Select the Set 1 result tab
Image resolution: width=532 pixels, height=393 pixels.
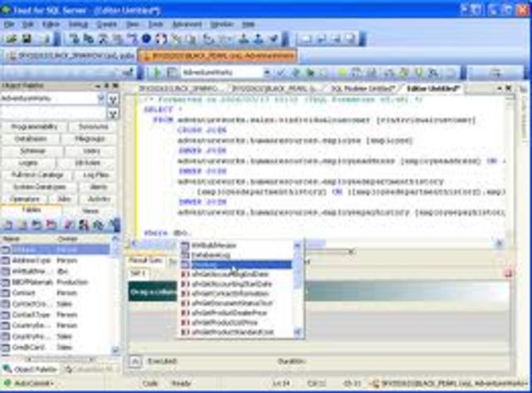[138, 273]
